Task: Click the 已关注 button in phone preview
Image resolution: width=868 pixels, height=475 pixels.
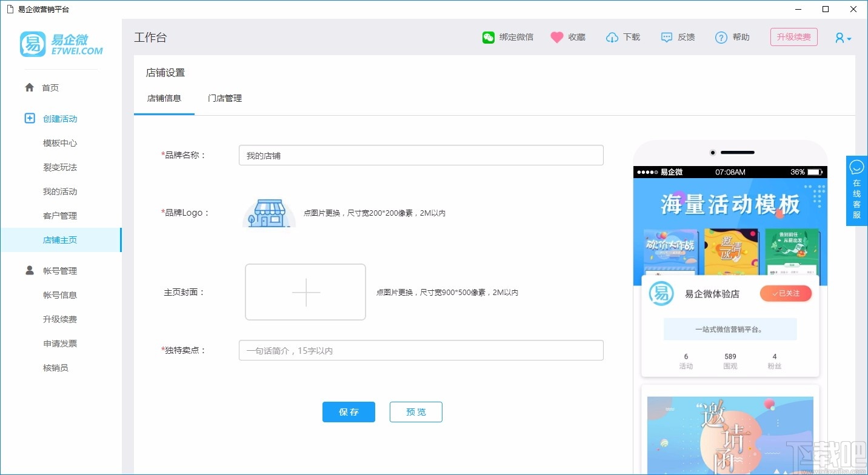Action: tap(786, 294)
